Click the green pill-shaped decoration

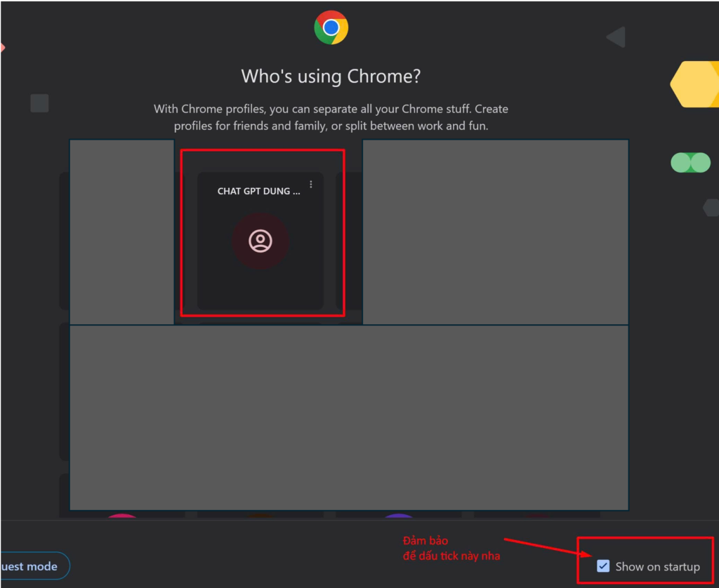tap(691, 163)
